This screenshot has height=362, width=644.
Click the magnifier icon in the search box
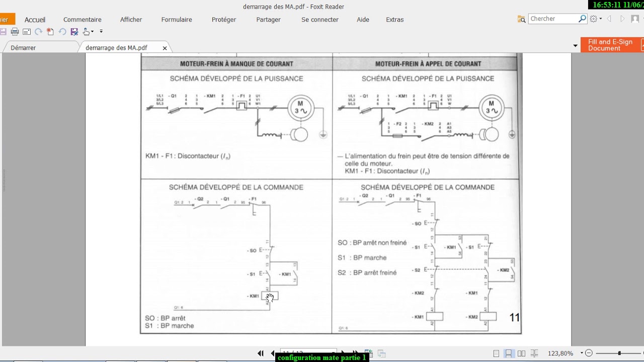tap(583, 19)
